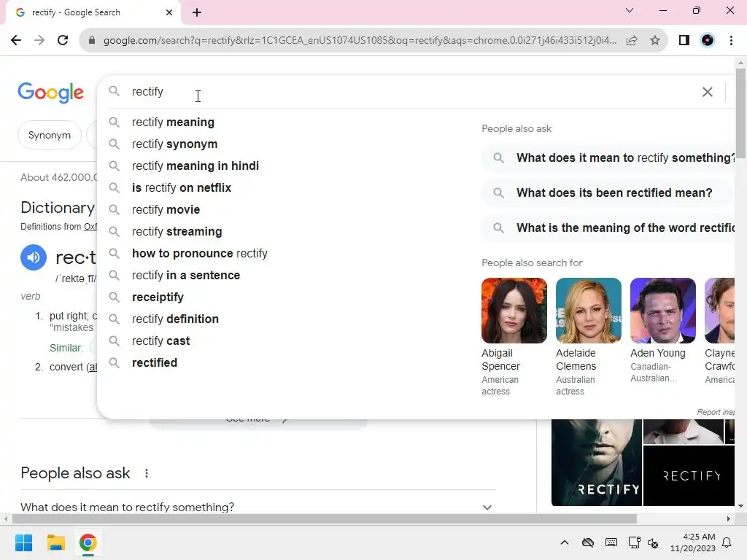Click the cloud sync off tray icon
The height and width of the screenshot is (560, 747).
pyautogui.click(x=588, y=542)
